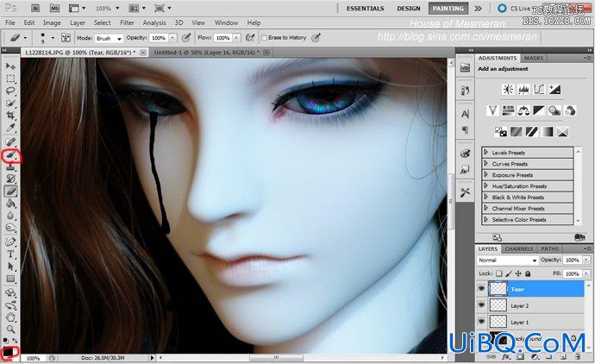Screen dimensions: 595x364
Task: Select the Brush tool
Action: (x=10, y=155)
